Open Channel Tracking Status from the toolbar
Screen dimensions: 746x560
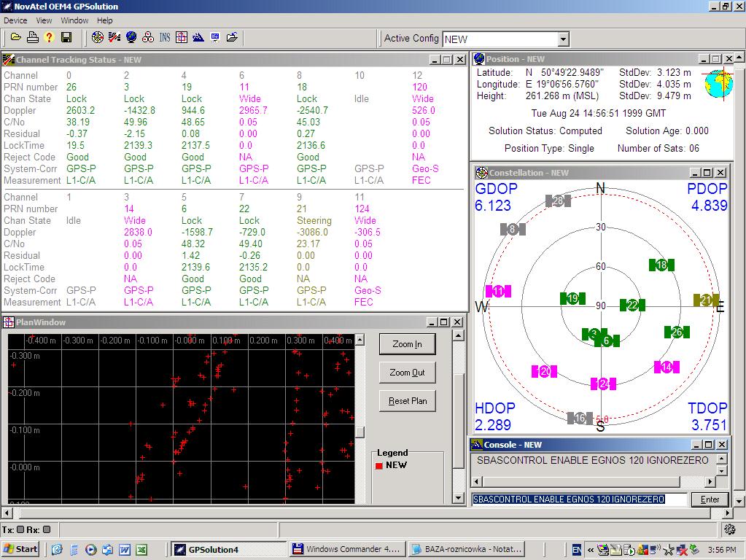(114, 38)
